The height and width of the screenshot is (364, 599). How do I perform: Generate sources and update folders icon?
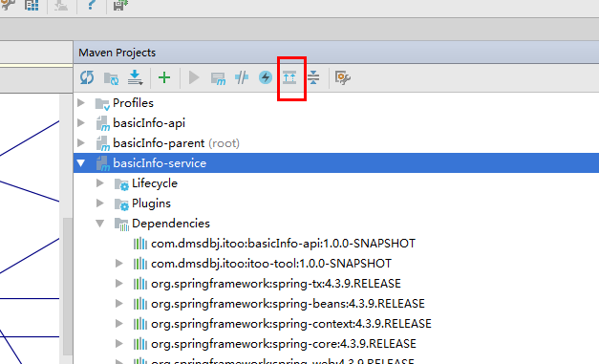pyautogui.click(x=111, y=78)
